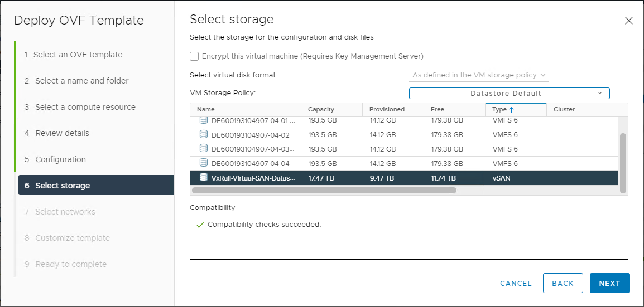Click the NEXT button

(x=609, y=283)
